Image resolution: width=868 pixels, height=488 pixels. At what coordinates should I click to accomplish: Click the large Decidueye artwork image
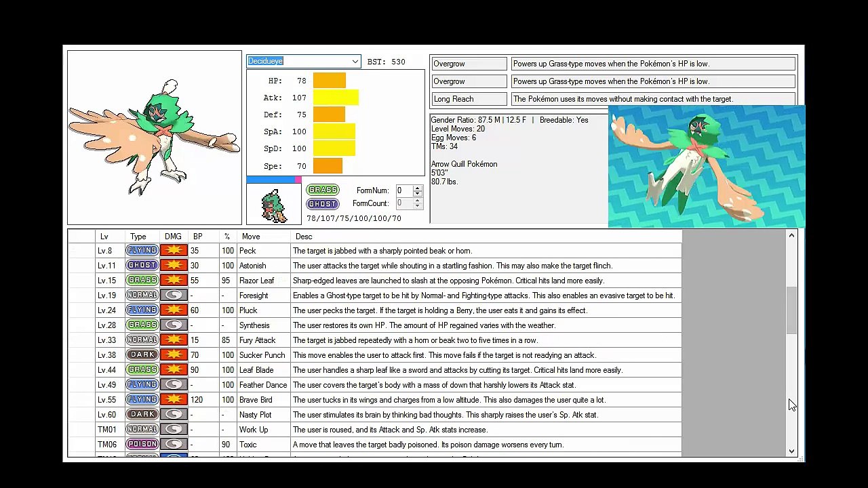155,138
